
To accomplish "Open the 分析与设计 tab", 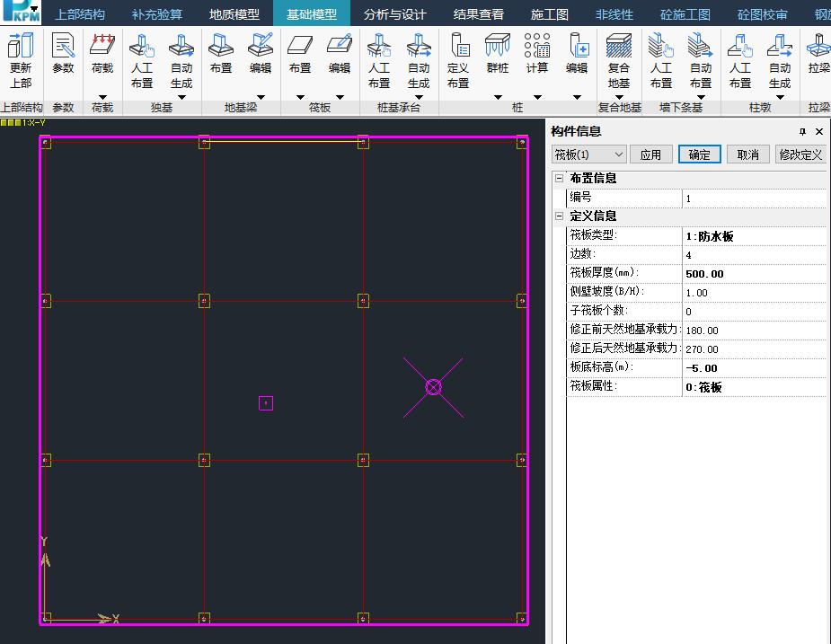I will point(395,14).
